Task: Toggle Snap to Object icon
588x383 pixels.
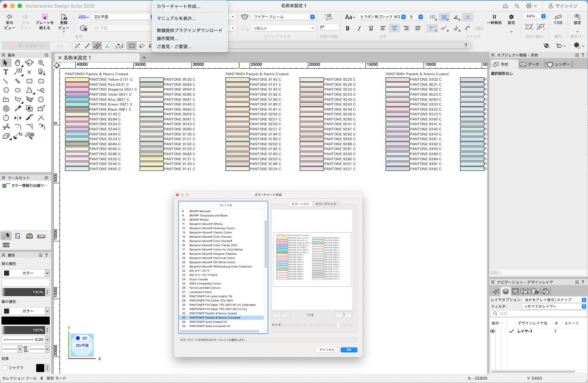Action: point(444,17)
